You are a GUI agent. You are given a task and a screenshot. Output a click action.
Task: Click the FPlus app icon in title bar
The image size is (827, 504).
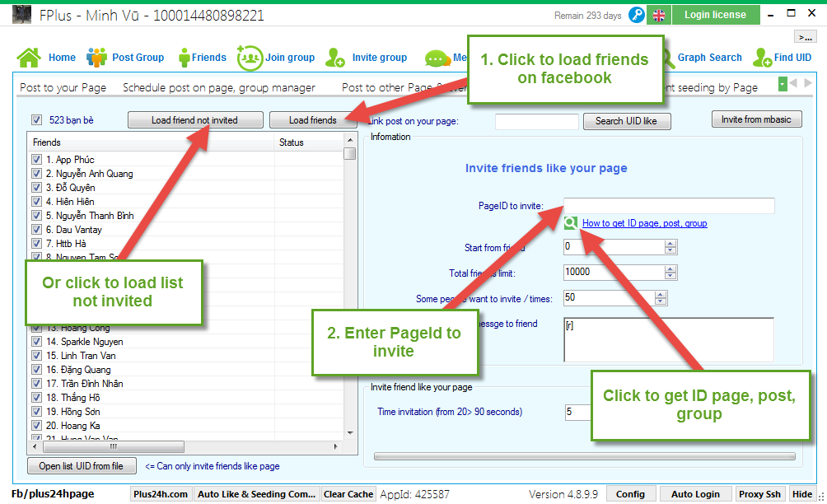(21, 15)
